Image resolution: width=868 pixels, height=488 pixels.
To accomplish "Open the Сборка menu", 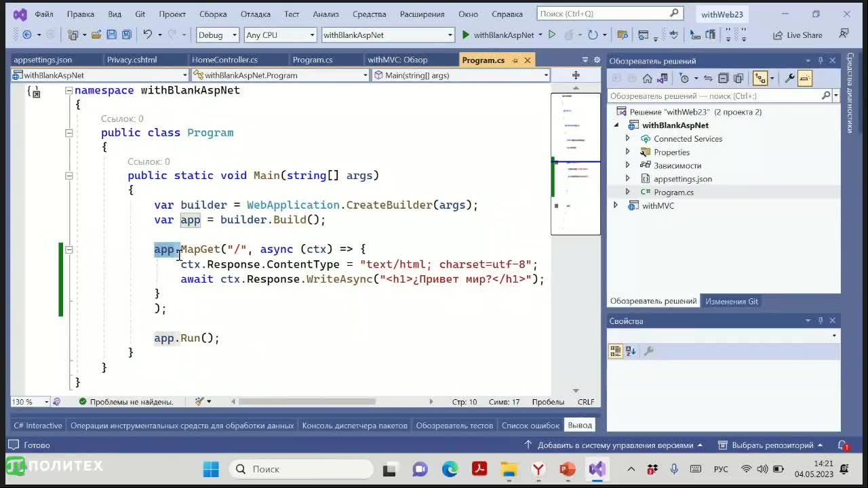I will pos(213,14).
